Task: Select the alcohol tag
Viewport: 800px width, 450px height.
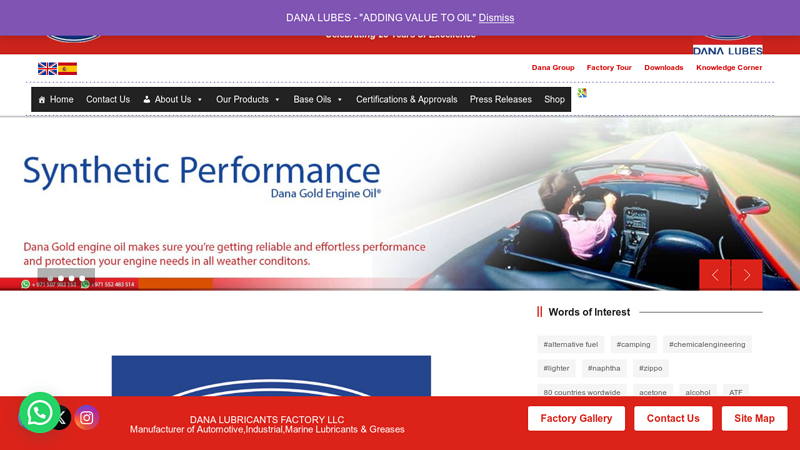Action: click(x=697, y=391)
